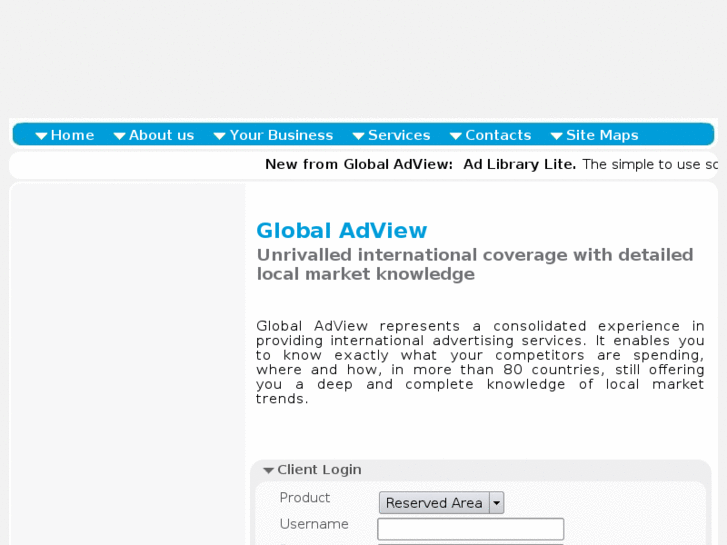Click the arrow icon beside About us
The height and width of the screenshot is (545, 727).
[120, 136]
